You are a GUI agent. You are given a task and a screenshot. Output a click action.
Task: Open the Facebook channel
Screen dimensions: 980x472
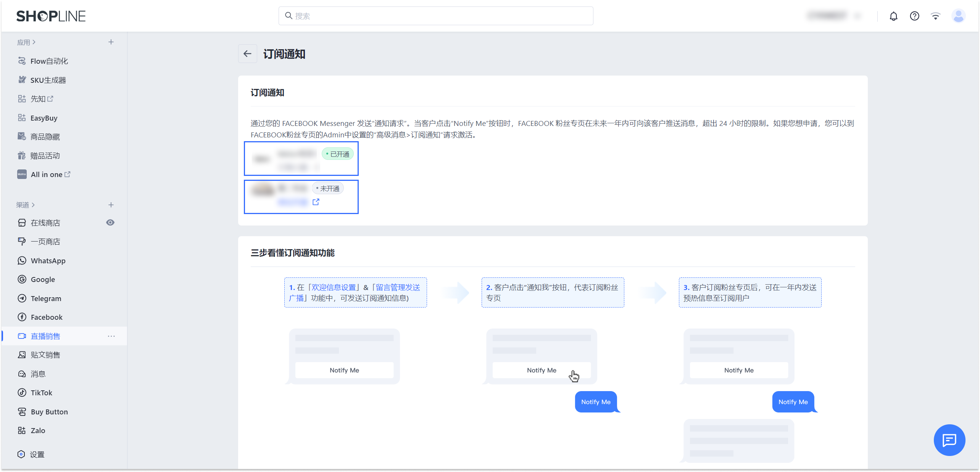click(47, 317)
